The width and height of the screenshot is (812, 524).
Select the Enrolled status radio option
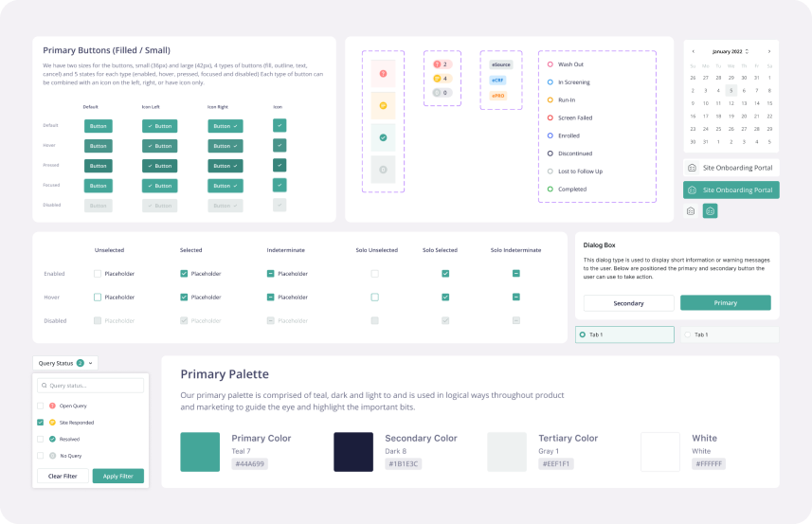click(550, 136)
